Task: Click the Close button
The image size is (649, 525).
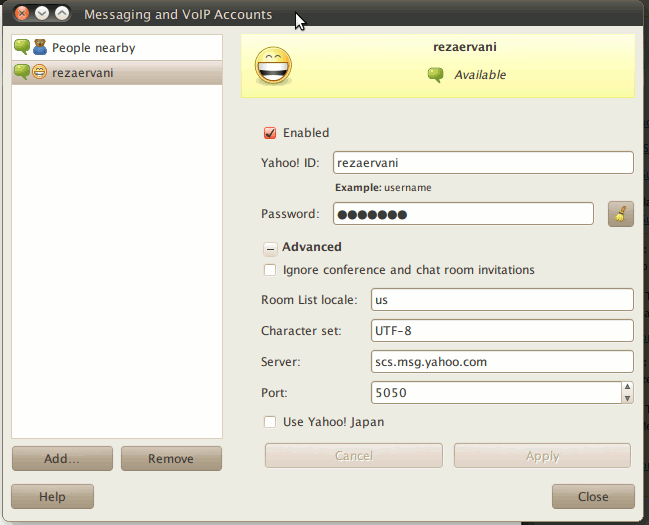Action: (x=593, y=496)
